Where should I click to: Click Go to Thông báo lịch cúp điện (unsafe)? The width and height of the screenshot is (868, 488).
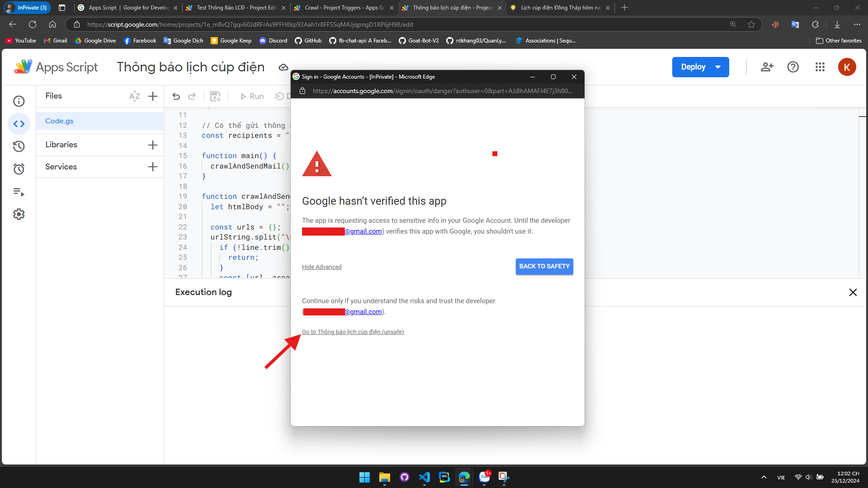(x=353, y=332)
